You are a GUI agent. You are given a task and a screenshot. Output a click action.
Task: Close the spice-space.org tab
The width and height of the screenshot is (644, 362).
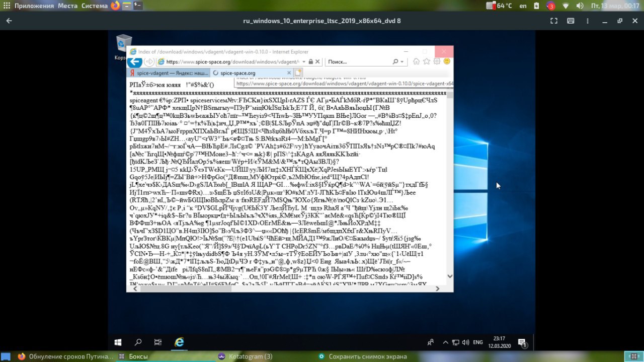click(x=289, y=73)
